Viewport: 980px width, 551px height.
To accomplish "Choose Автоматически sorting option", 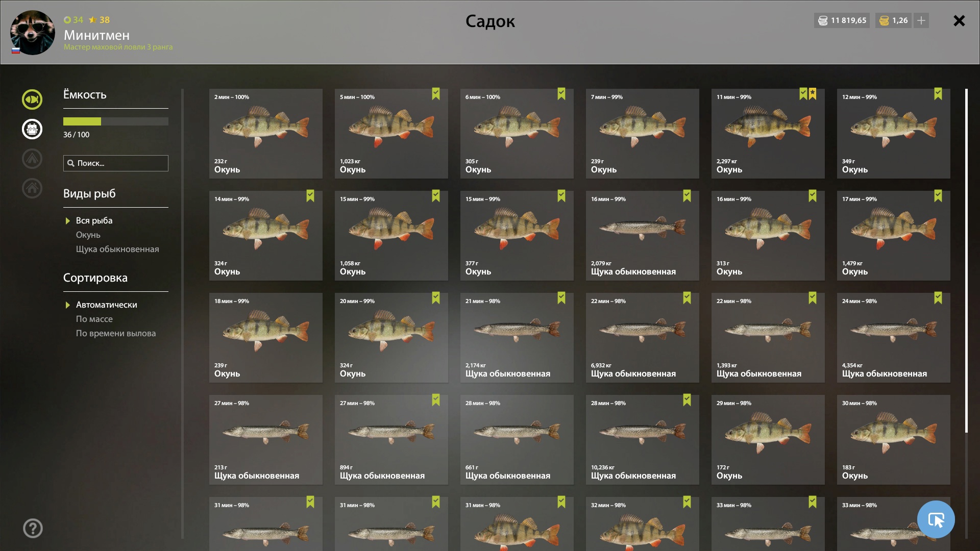I will pos(107,305).
